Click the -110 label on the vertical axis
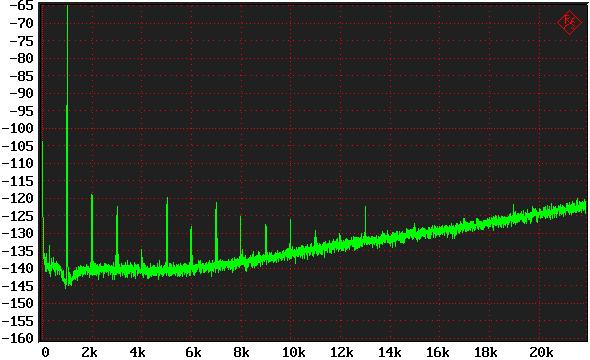 [x=18, y=163]
